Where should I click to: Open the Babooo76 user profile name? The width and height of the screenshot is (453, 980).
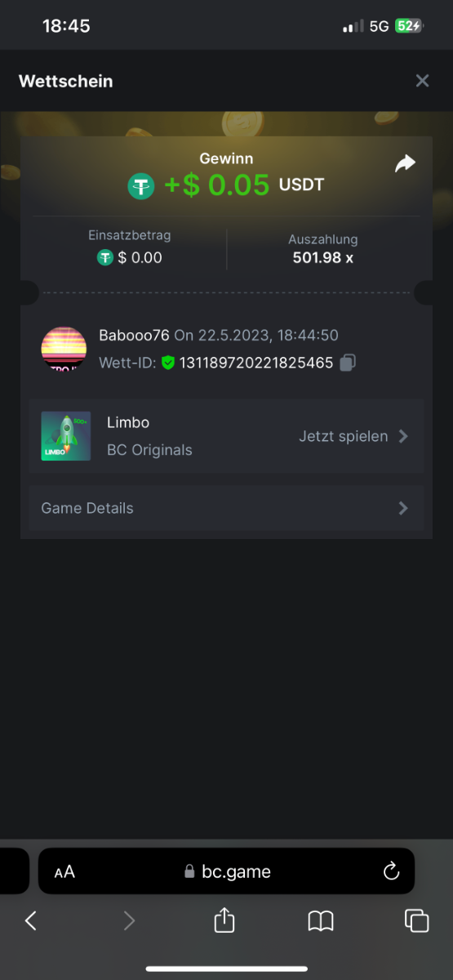[x=135, y=335]
